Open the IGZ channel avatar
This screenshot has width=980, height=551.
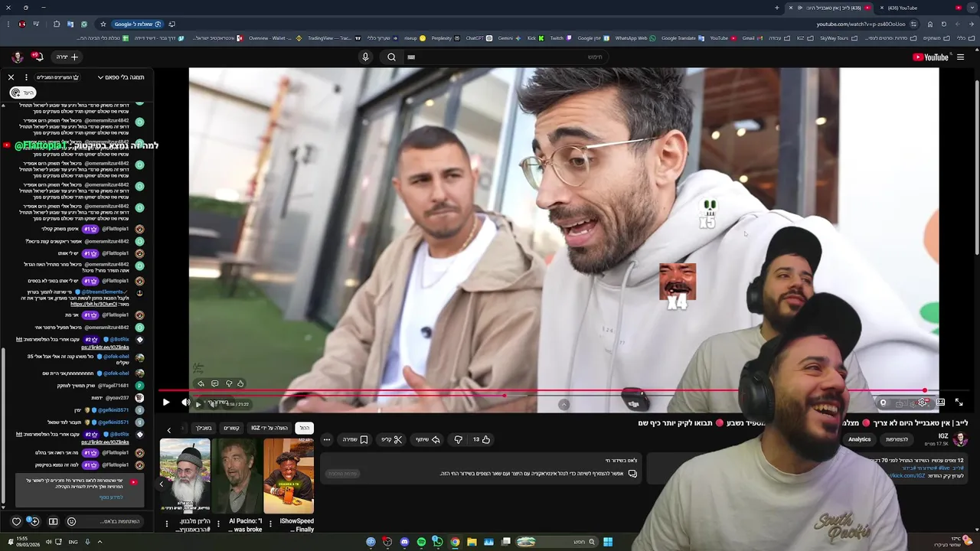click(961, 439)
